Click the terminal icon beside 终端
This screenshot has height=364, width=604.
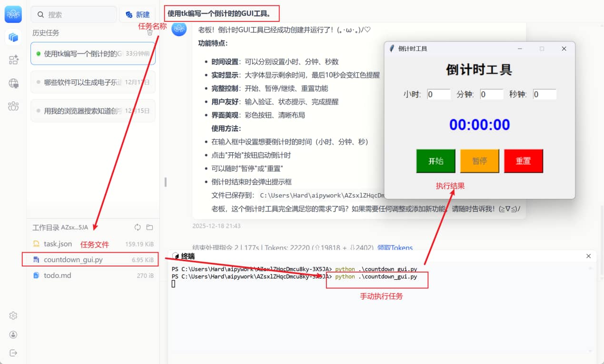click(176, 256)
